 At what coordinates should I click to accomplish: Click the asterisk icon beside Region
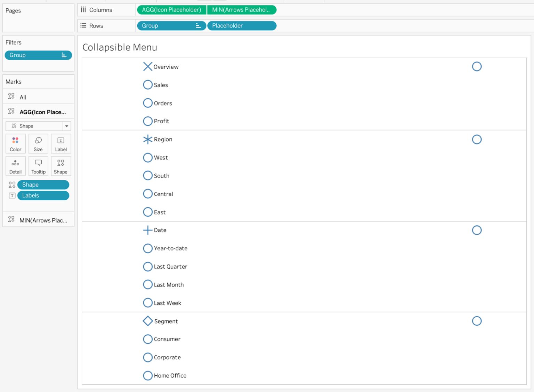coord(147,139)
